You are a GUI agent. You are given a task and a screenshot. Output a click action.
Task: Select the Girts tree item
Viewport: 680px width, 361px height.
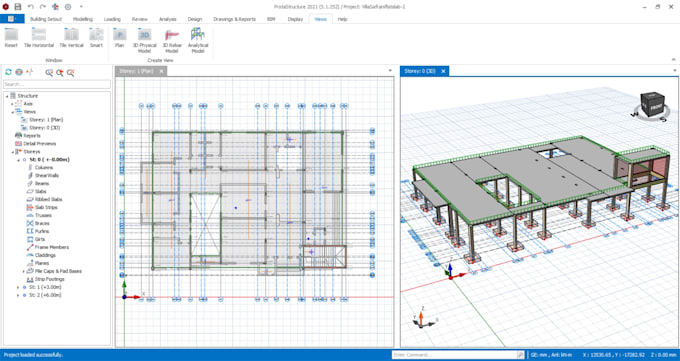click(x=40, y=239)
